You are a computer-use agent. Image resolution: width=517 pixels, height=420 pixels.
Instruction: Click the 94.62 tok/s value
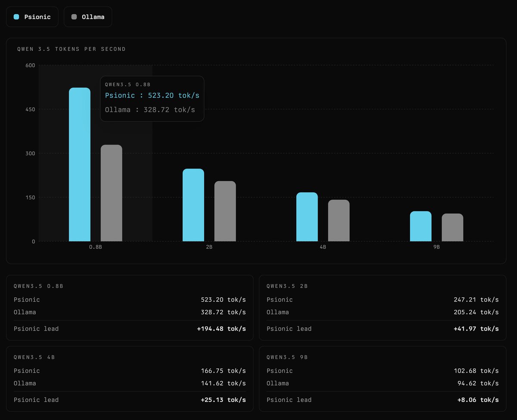pos(478,383)
